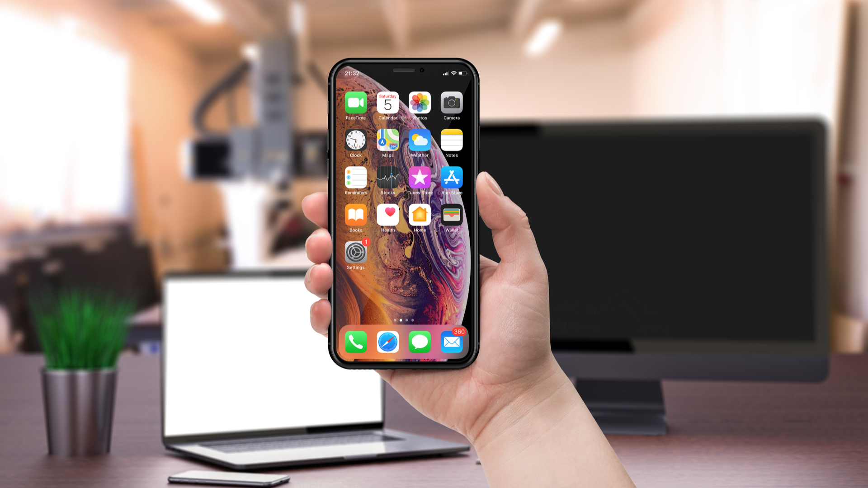Image resolution: width=868 pixels, height=488 pixels.
Task: Open Camera app
Action: tap(450, 104)
